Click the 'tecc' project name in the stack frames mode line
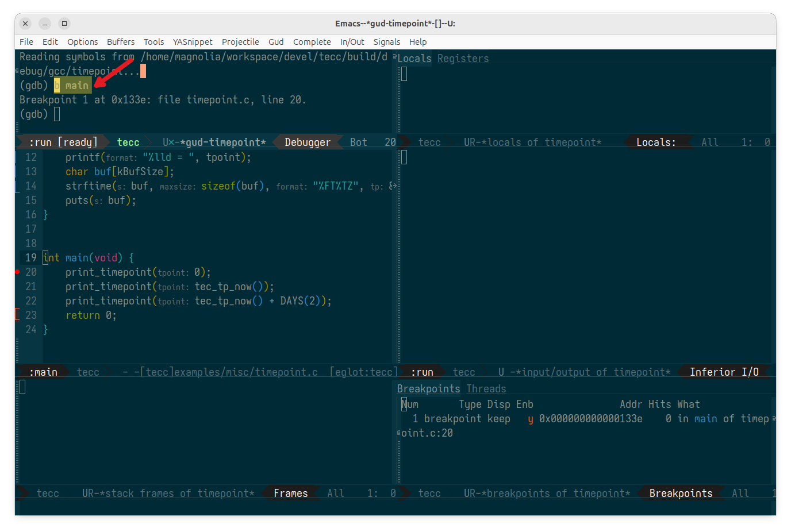Screen dimensions: 791x532 (x=48, y=494)
